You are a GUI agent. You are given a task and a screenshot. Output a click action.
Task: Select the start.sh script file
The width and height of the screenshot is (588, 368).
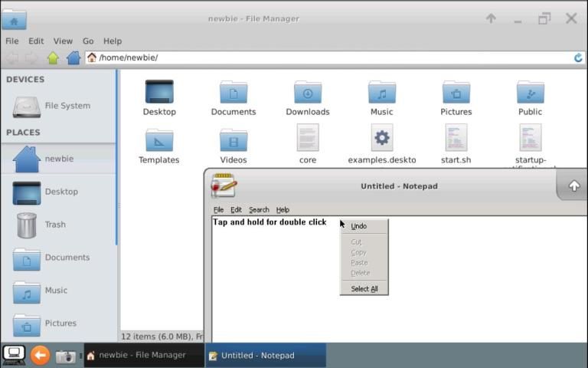tap(456, 139)
